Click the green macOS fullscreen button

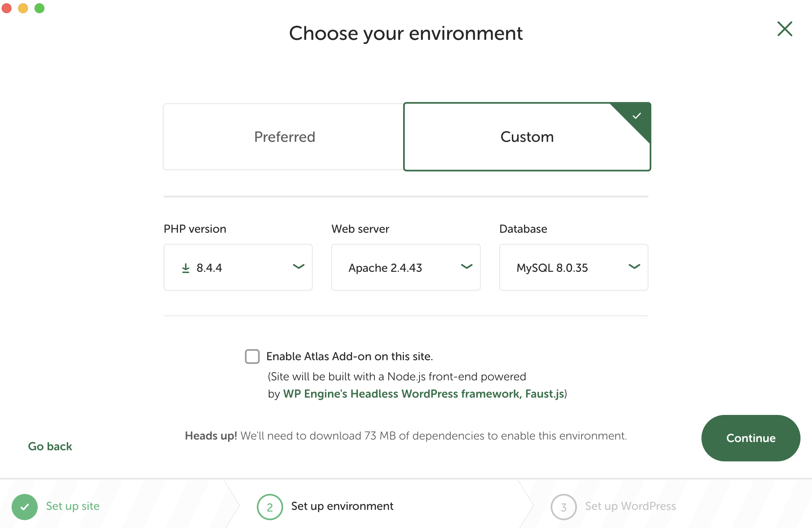pyautogui.click(x=39, y=8)
